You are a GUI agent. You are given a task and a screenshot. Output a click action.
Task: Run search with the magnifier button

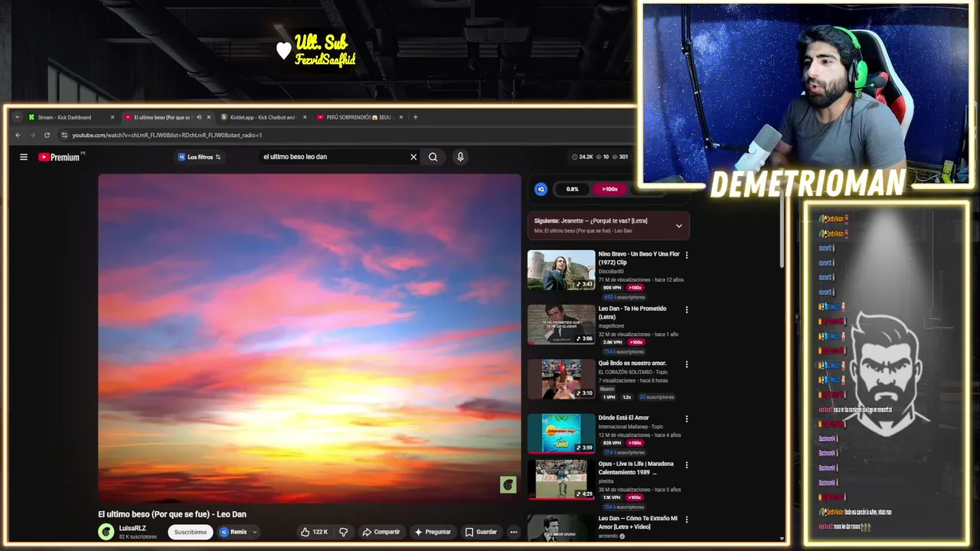point(433,157)
